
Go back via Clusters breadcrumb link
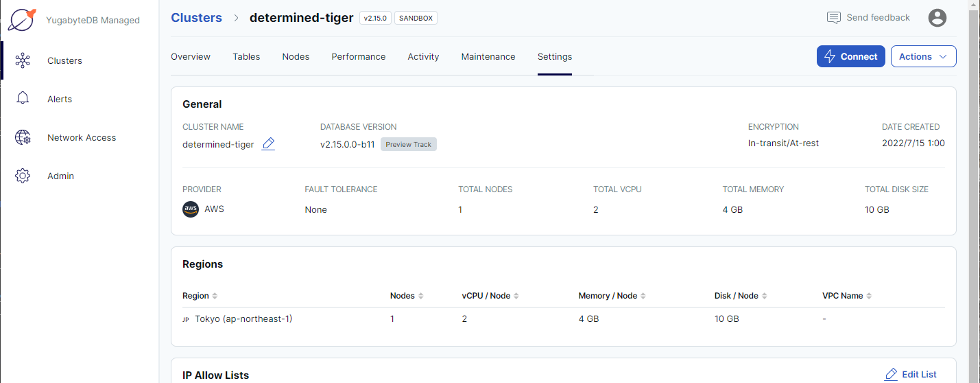click(196, 18)
